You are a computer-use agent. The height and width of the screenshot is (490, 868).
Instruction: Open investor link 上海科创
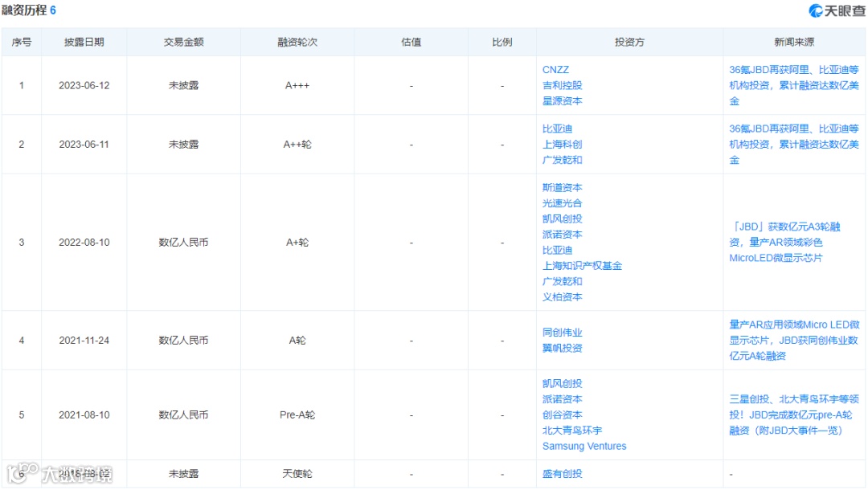click(x=562, y=145)
